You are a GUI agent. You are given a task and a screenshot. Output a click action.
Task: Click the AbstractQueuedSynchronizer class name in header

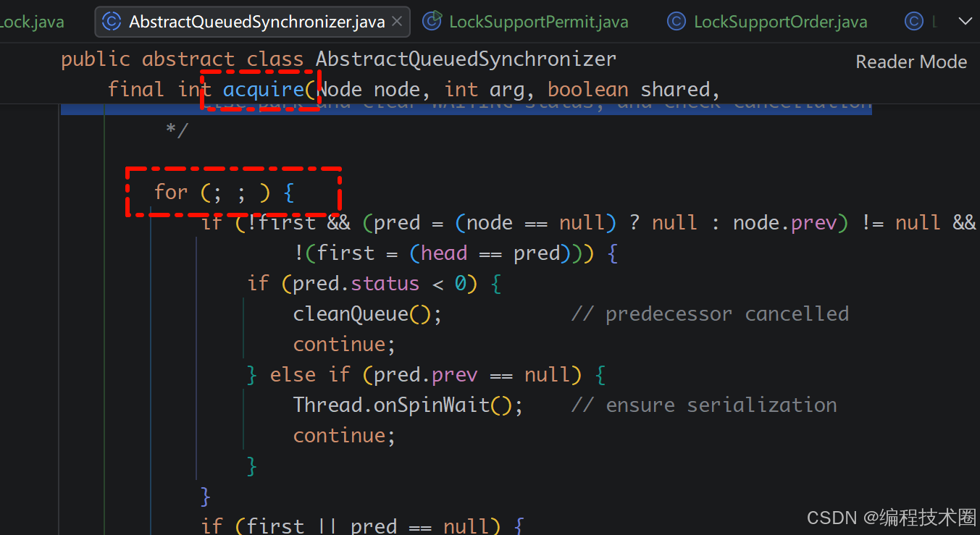point(466,59)
